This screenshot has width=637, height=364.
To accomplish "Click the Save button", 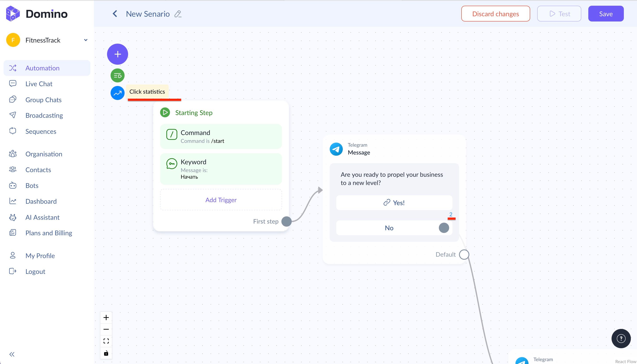I will pos(605,14).
